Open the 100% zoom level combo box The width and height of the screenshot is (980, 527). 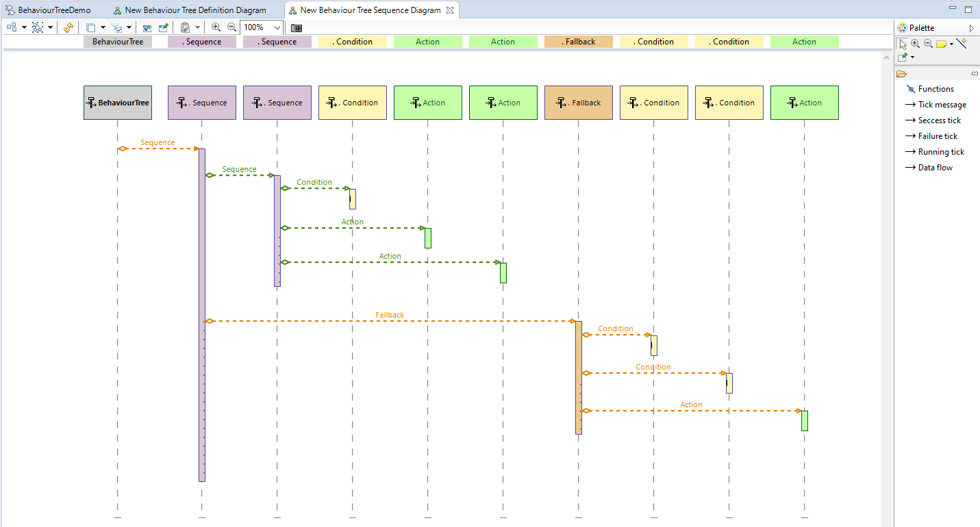pyautogui.click(x=277, y=27)
